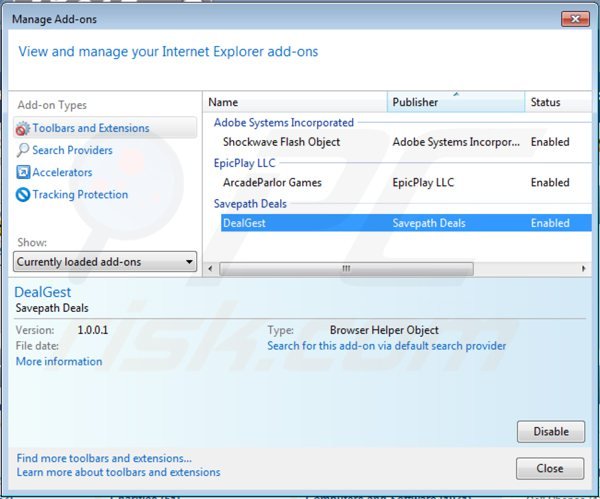
Task: Click the EpicPlay LLC group header
Action: [244, 163]
